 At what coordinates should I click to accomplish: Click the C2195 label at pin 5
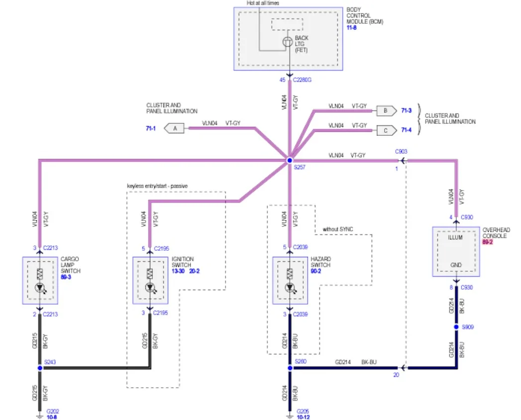(x=162, y=248)
